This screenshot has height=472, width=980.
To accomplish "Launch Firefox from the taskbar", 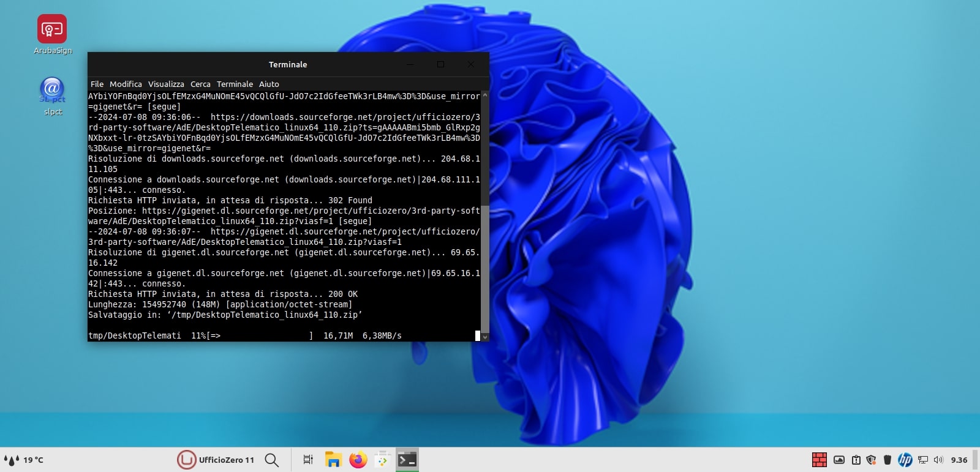I will pyautogui.click(x=358, y=460).
